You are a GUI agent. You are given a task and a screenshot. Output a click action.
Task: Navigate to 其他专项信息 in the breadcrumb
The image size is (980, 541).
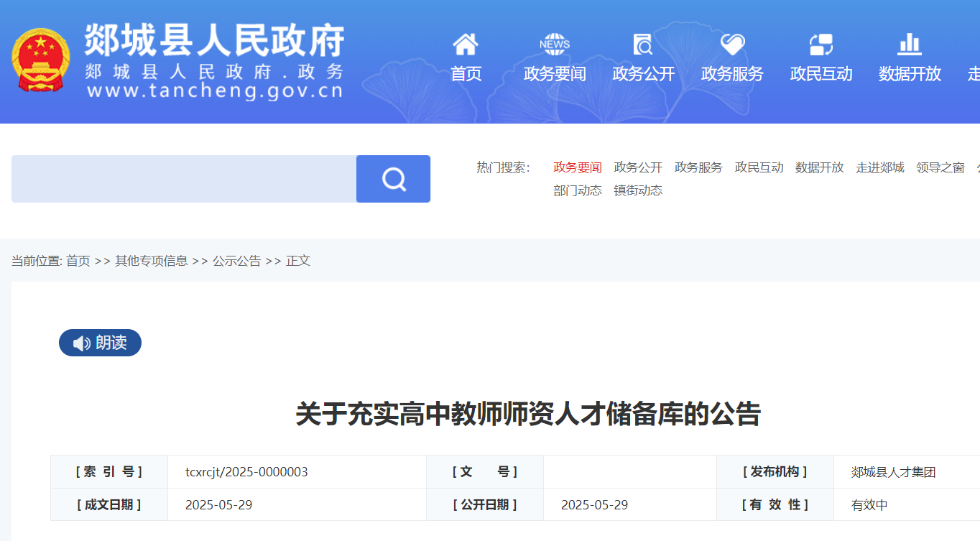(152, 261)
